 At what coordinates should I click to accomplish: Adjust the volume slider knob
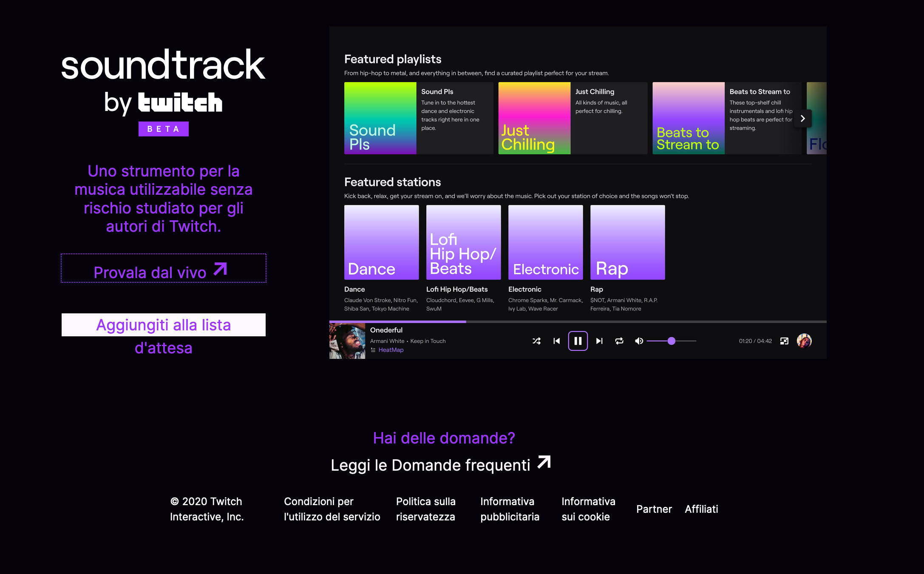[x=672, y=341]
